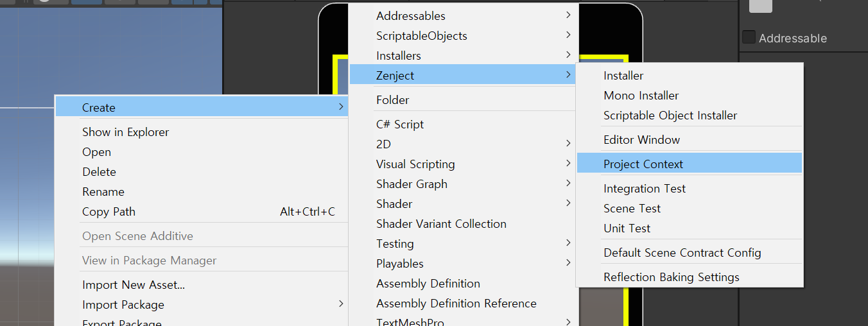Viewport: 868px width, 326px height.
Task: Choose Import New Asset option
Action: tap(134, 285)
